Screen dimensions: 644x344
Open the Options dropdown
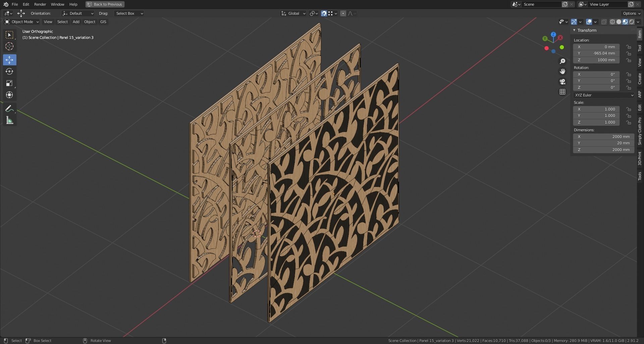pyautogui.click(x=631, y=13)
